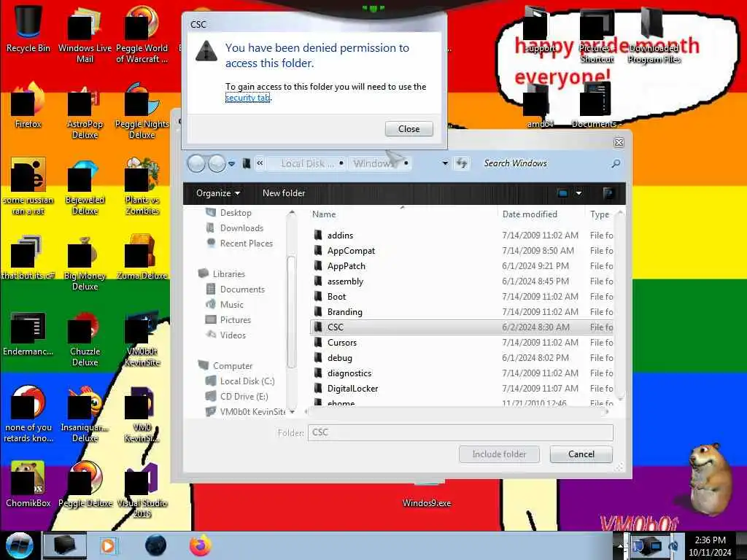
Task: Click the taskbar clock
Action: pyautogui.click(x=710, y=546)
